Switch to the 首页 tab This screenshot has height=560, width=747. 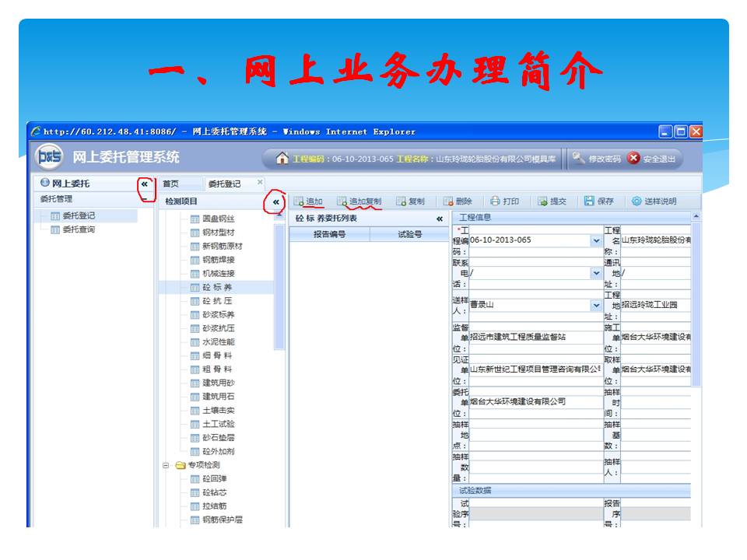pos(170,184)
